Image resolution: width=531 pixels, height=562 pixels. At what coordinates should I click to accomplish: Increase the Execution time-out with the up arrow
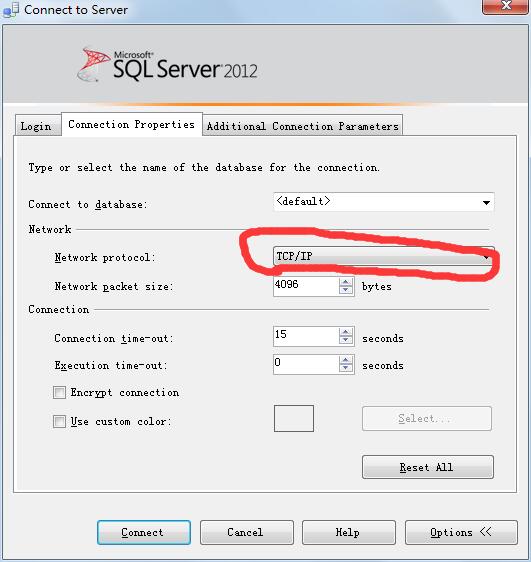pyautogui.click(x=346, y=360)
